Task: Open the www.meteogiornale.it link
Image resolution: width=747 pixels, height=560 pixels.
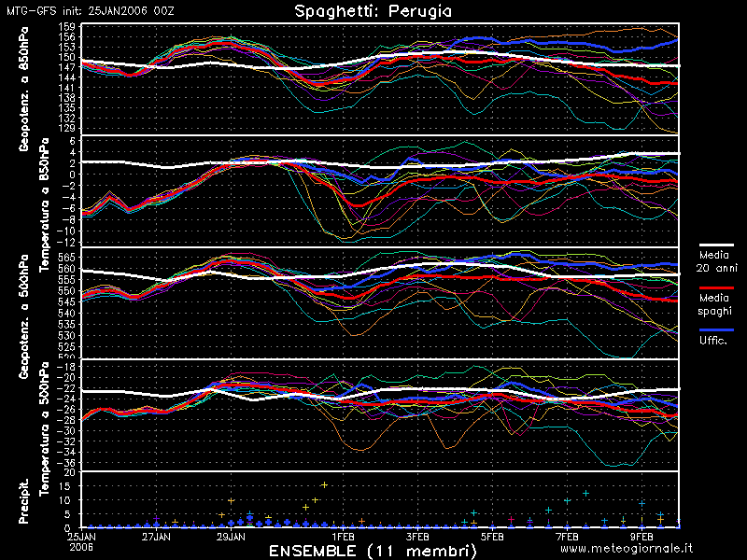Action: point(627,549)
